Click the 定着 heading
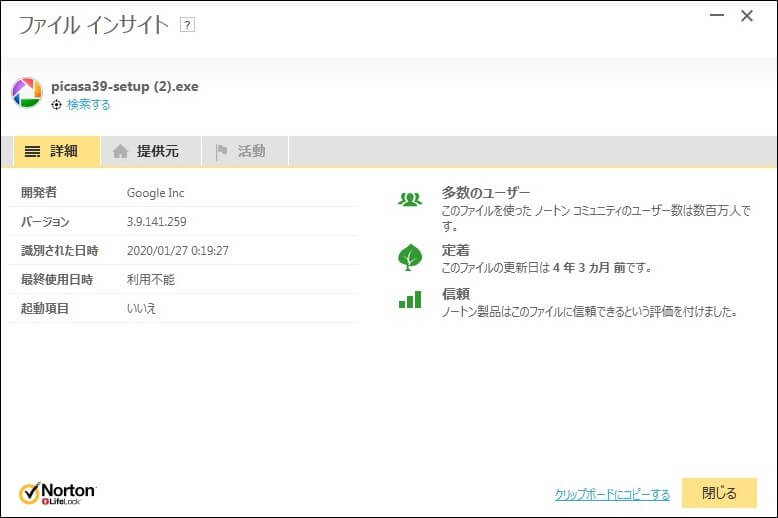 [455, 251]
